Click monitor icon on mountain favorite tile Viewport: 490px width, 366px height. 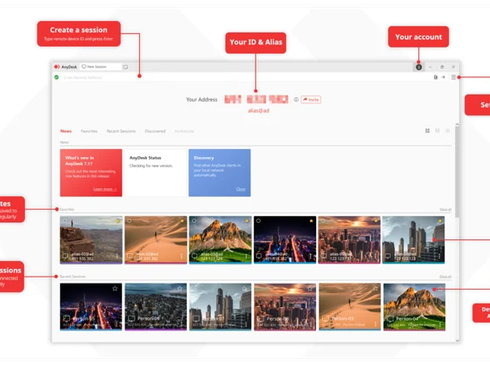195,256
